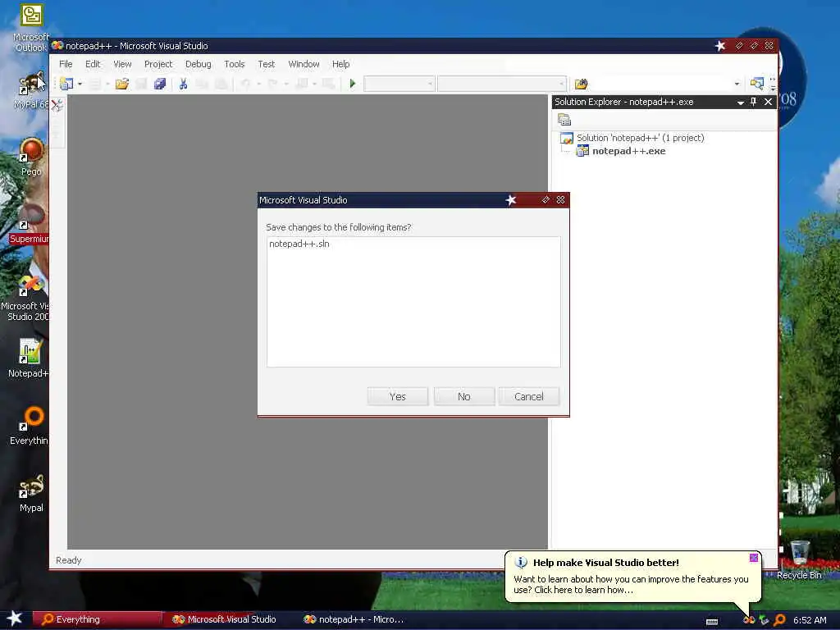This screenshot has height=630, width=840.
Task: Click Yes to save changes
Action: 398,396
